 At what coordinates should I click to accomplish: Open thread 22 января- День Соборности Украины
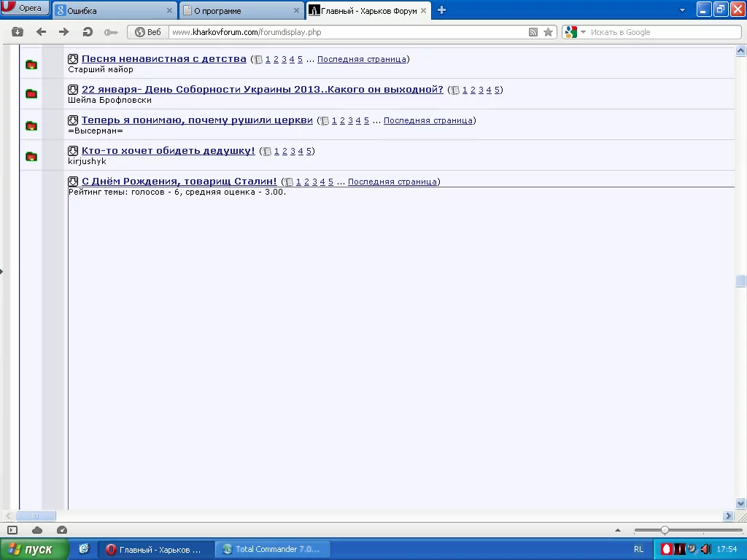pyautogui.click(x=263, y=90)
